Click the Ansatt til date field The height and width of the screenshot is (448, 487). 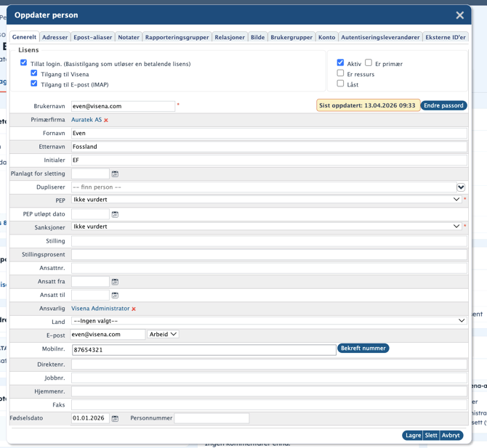point(90,295)
